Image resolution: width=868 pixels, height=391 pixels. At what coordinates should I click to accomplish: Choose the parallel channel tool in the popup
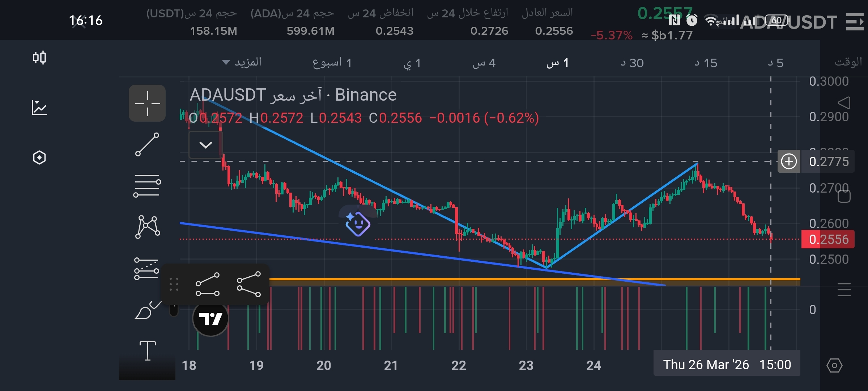(208, 284)
